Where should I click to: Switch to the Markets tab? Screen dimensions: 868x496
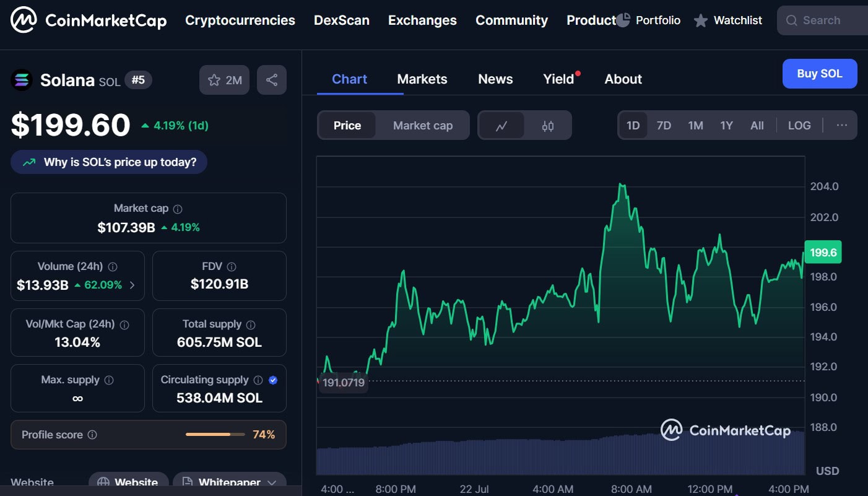click(x=422, y=79)
